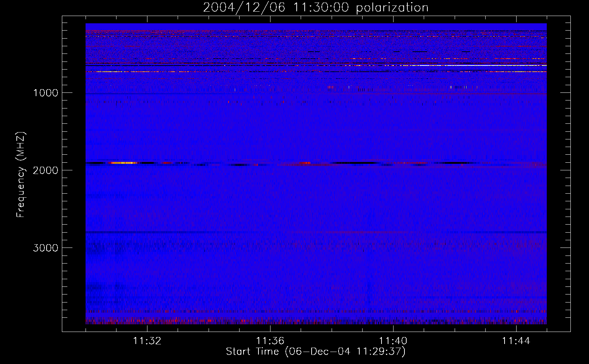Click the 1000 frequency tick label

click(x=46, y=93)
